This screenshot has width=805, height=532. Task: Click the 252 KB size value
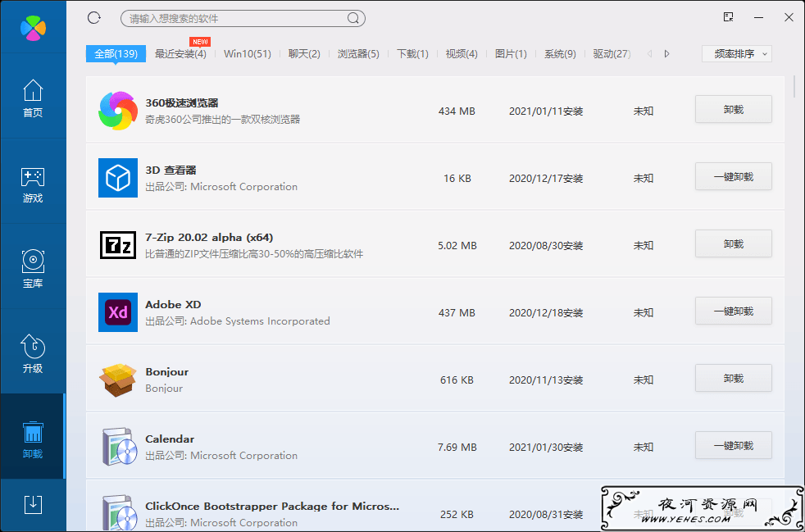457,515
